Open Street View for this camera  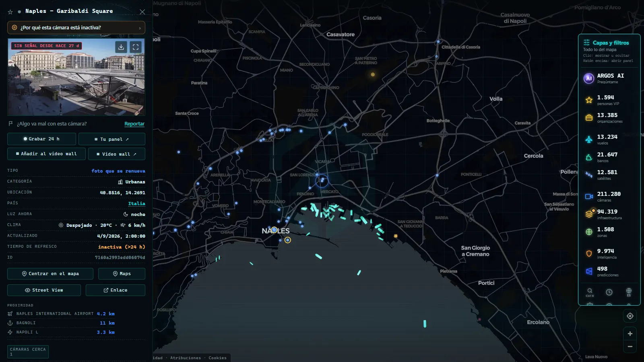[44, 290]
